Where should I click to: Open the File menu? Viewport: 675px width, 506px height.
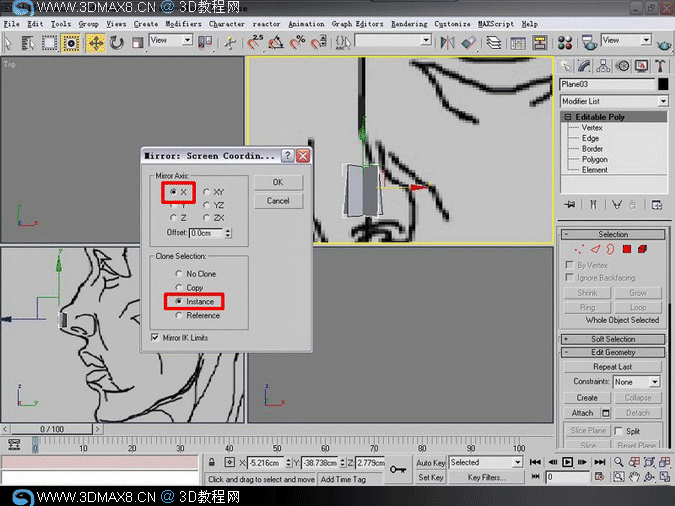point(11,24)
